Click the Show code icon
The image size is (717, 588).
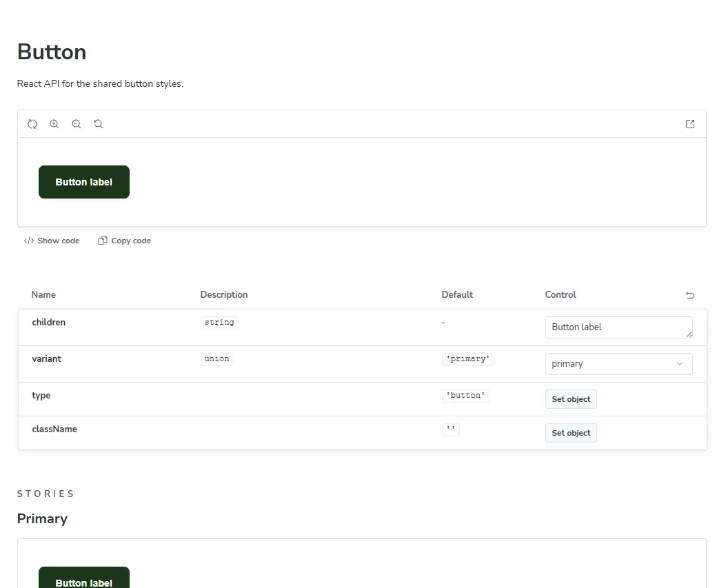[x=29, y=241]
